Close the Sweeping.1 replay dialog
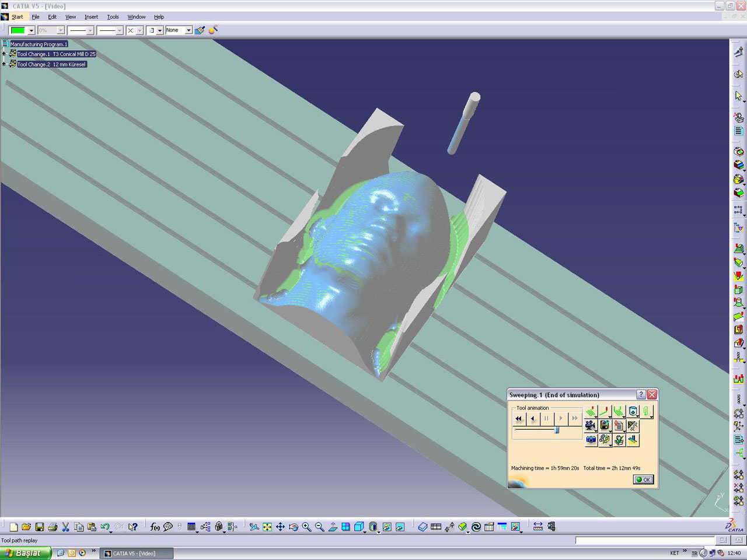The width and height of the screenshot is (747, 560). (x=652, y=395)
